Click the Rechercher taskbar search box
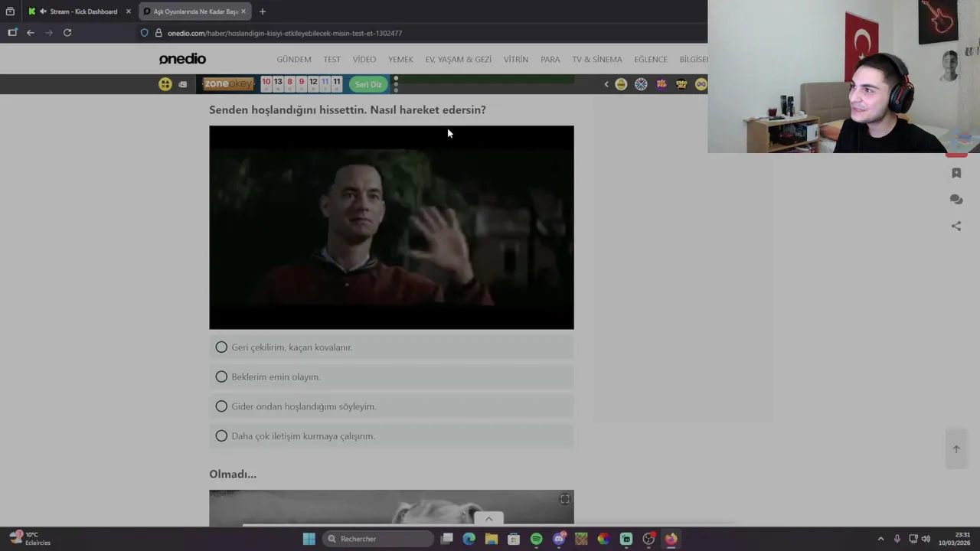 click(378, 539)
